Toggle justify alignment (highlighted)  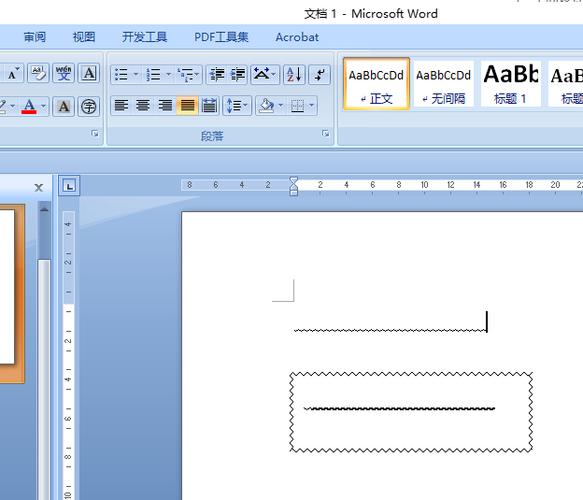187,106
